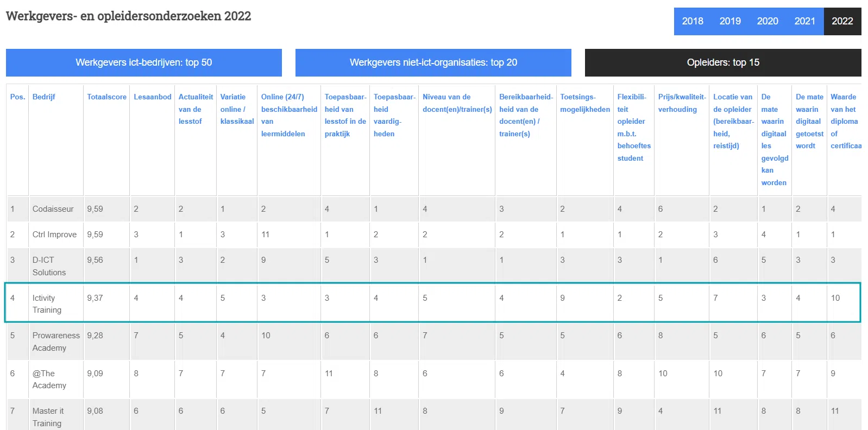Sort by the Totaalscore column header
Screen dimensions: 868x430
106,97
